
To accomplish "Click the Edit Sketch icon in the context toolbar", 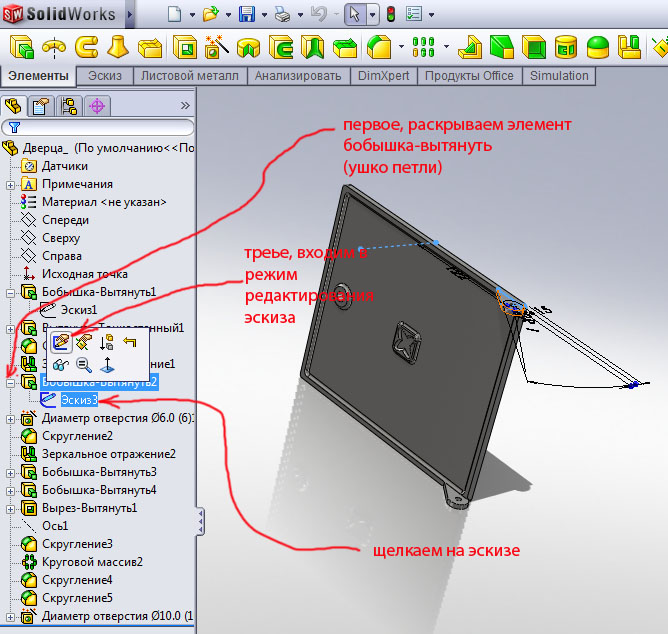I will coord(61,342).
